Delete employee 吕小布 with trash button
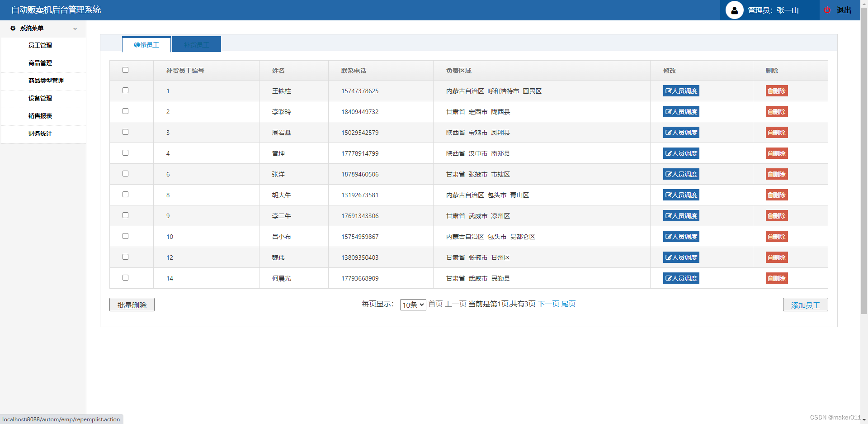The height and width of the screenshot is (424, 868). 777,237
